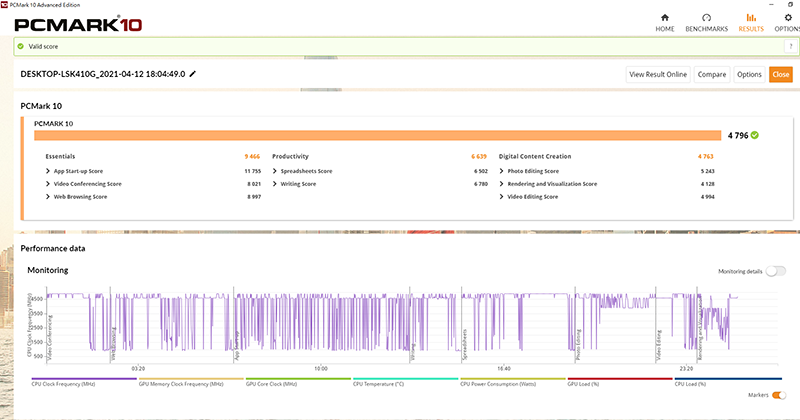The height and width of the screenshot is (420, 800).
Task: Select CPU Power Consumption legend line
Action: (x=512, y=381)
